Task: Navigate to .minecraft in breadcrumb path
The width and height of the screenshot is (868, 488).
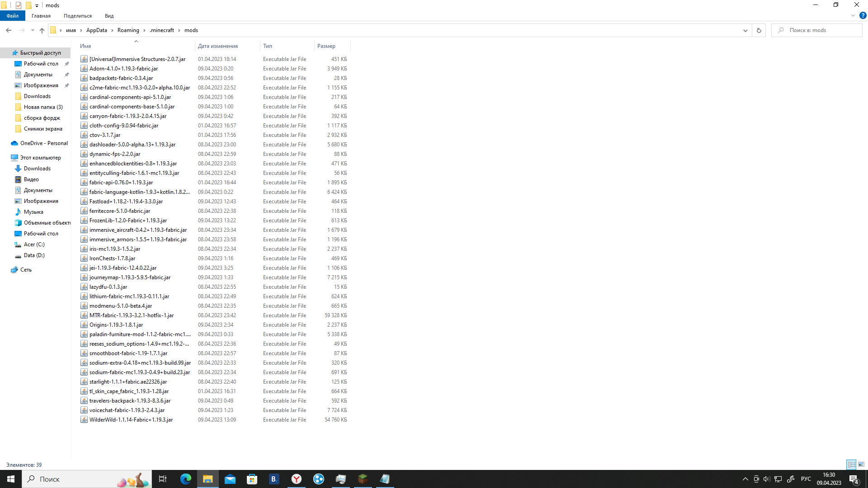Action: pyautogui.click(x=162, y=30)
